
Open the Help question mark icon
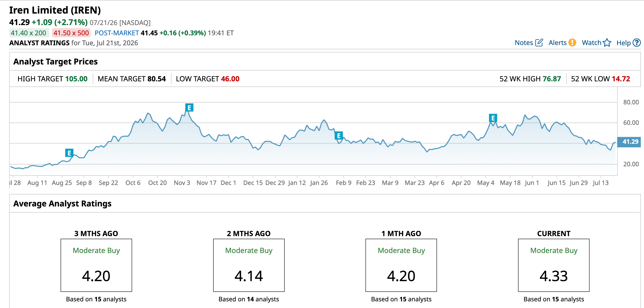[637, 42]
